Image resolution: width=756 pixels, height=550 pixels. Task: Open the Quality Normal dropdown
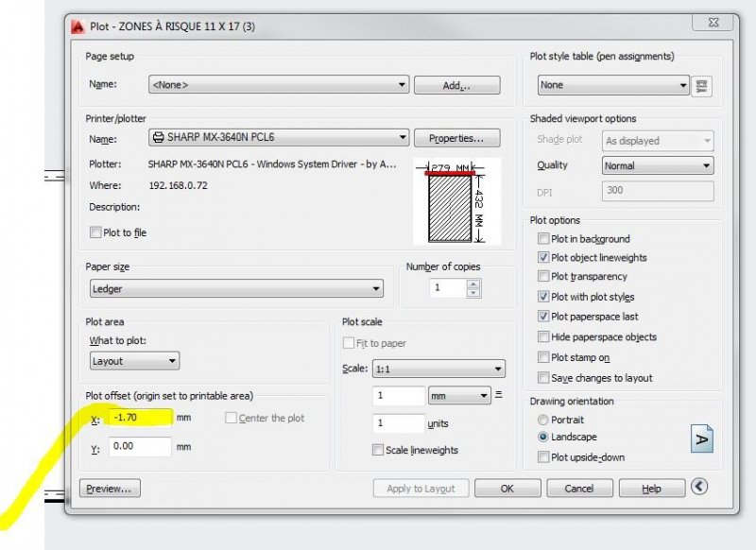click(x=658, y=165)
